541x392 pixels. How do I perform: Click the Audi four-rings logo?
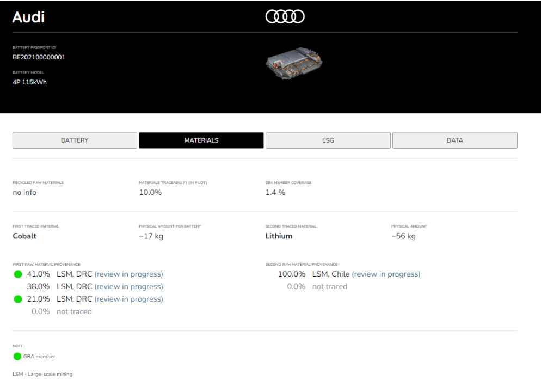(285, 16)
